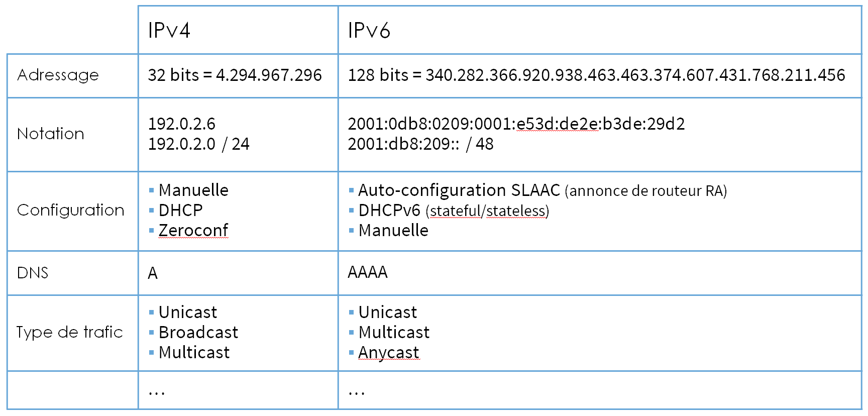This screenshot has height=416, width=868.
Task: Click the Manuelle item under IPv6
Action: (393, 231)
